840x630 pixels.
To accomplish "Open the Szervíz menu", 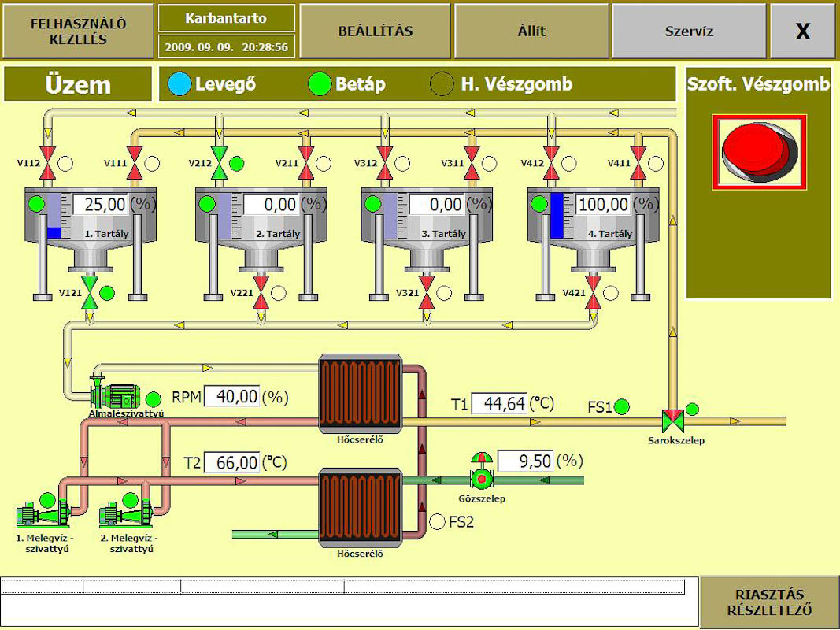I will [x=689, y=31].
